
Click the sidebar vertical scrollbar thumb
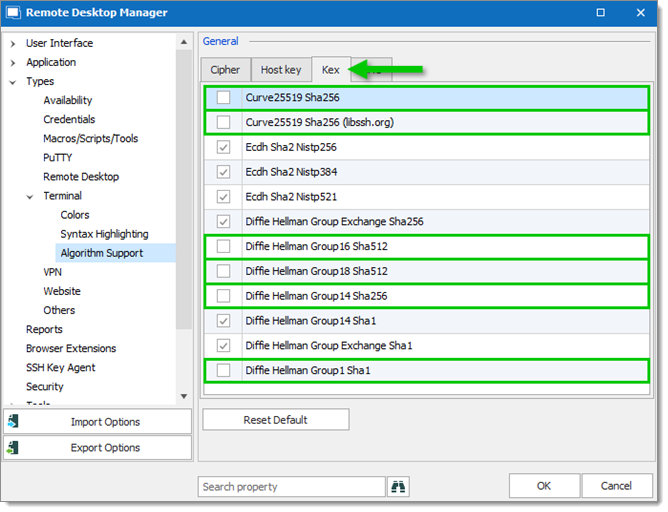(x=184, y=189)
